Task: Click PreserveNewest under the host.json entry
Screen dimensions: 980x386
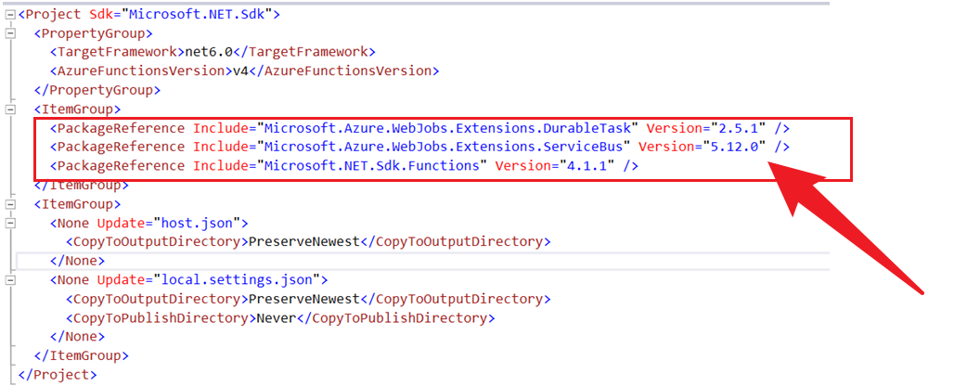Action: pyautogui.click(x=300, y=241)
